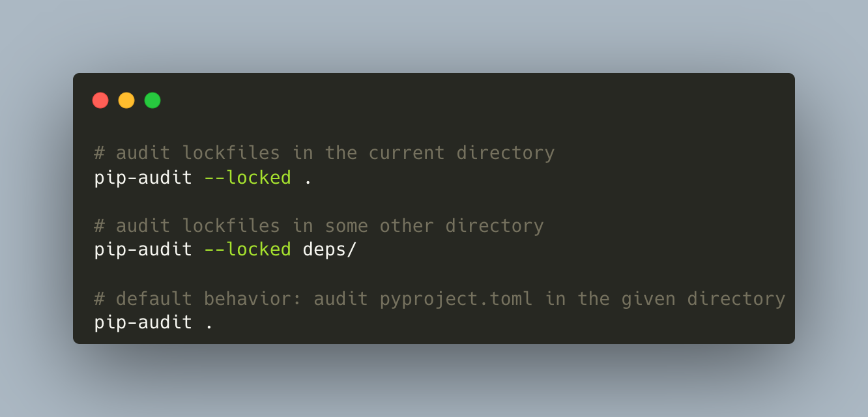Viewport: 868px width, 417px height.
Task: Click "lockfiles" in the current directory comment
Action: click(x=231, y=153)
